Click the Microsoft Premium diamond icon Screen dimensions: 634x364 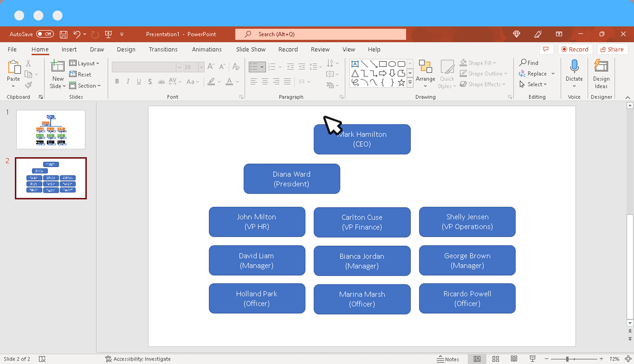pos(516,34)
